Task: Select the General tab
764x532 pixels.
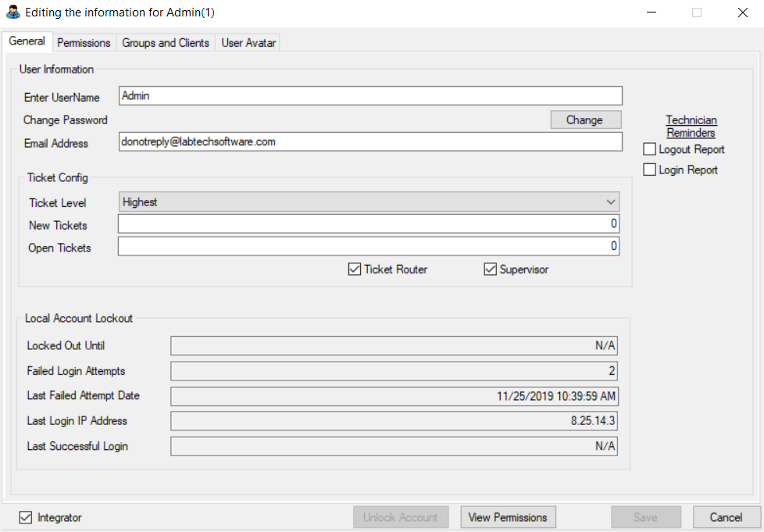Action: [27, 41]
